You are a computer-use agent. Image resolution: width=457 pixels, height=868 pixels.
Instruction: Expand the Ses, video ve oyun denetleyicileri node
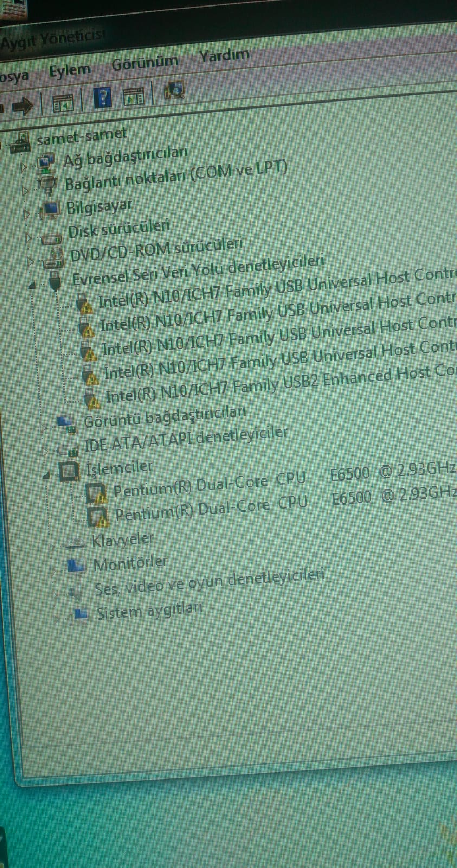[x=55, y=595]
